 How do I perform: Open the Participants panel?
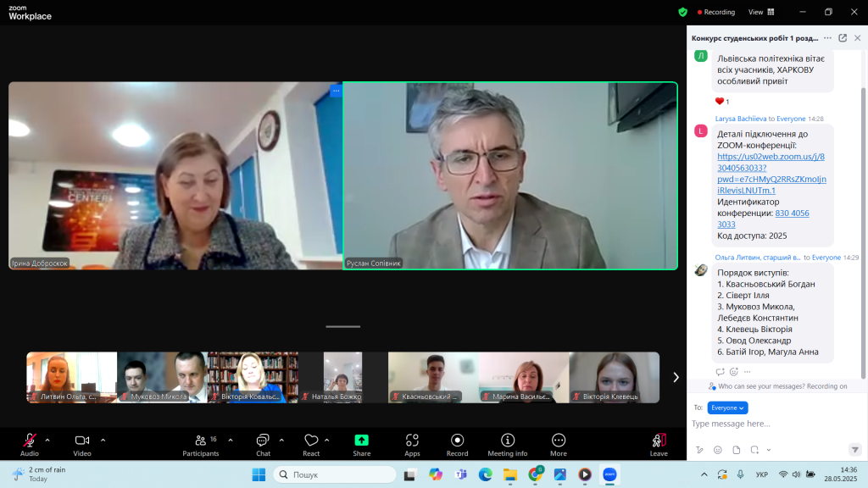201,441
